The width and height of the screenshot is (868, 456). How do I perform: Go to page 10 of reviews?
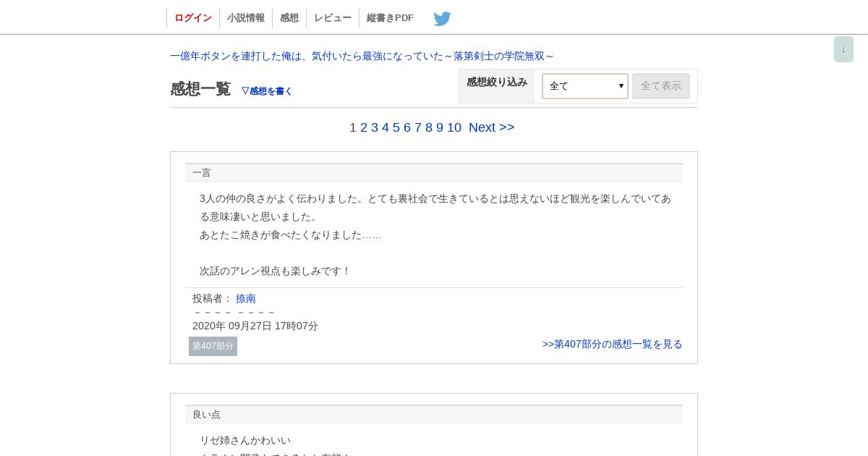[454, 127]
